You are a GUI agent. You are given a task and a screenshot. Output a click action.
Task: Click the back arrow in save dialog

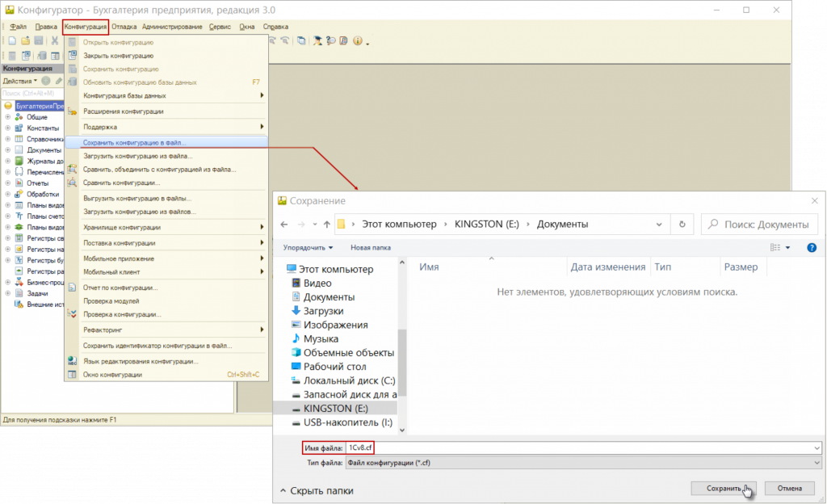[x=284, y=224]
